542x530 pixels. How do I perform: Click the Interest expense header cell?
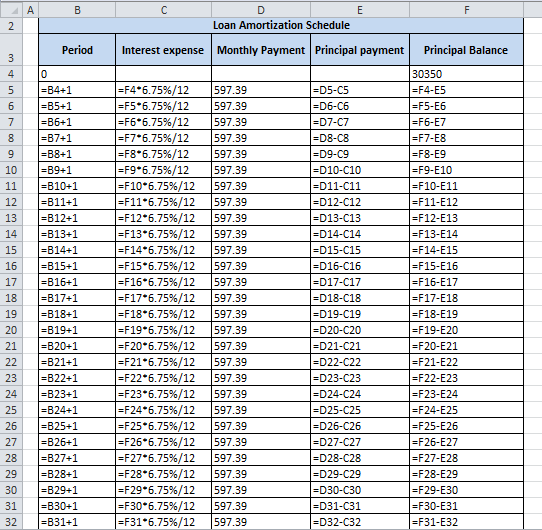(163, 50)
